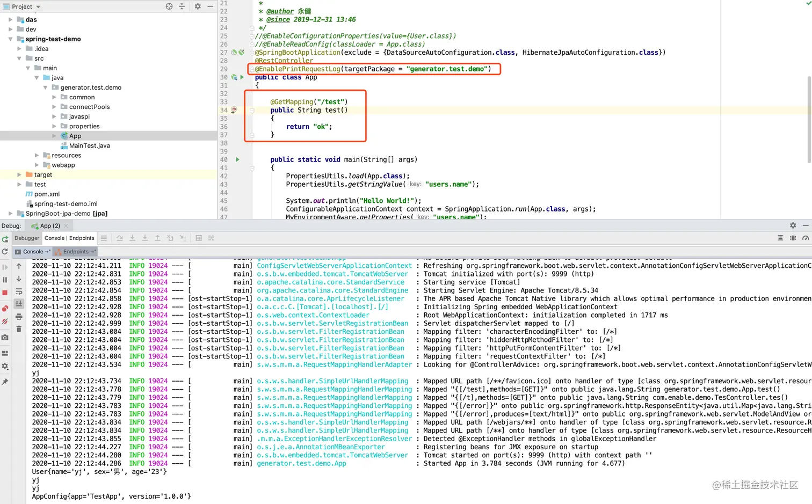Click the Force Step Into icon
The image size is (812, 504).
point(145,238)
